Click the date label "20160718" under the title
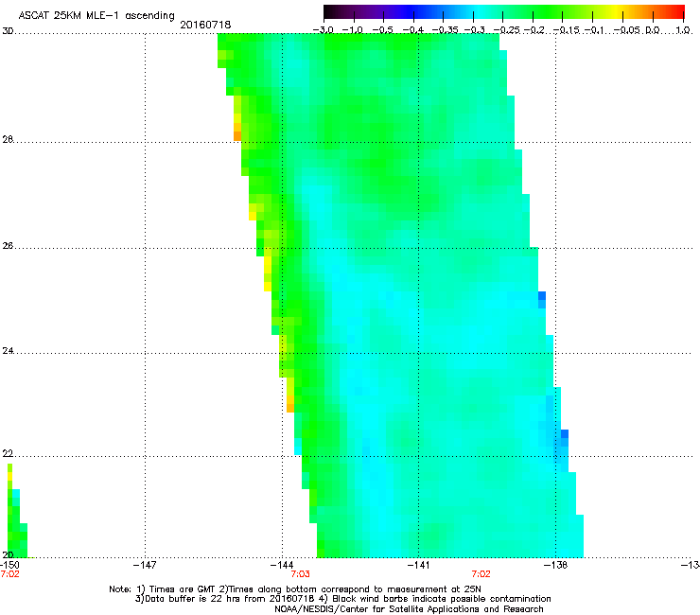 pyautogui.click(x=205, y=25)
